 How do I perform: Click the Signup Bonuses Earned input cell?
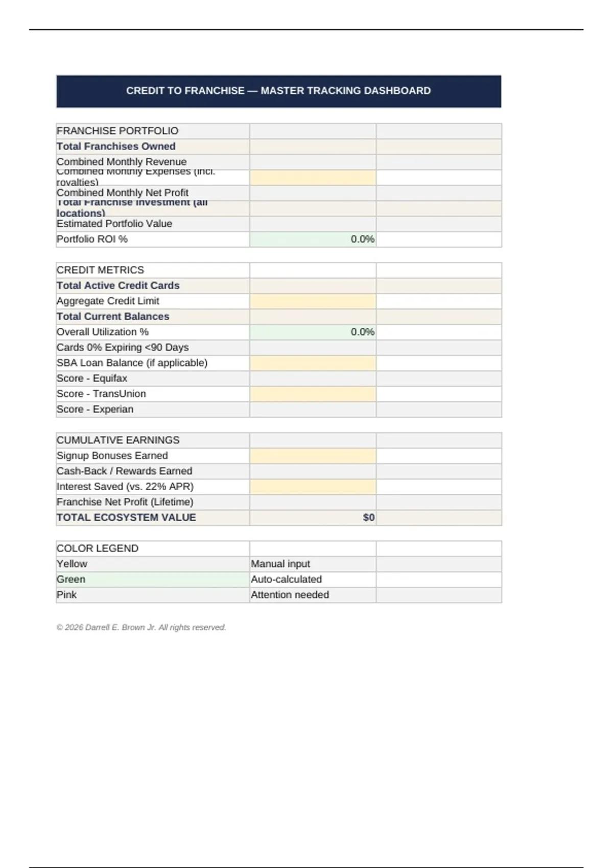click(313, 456)
